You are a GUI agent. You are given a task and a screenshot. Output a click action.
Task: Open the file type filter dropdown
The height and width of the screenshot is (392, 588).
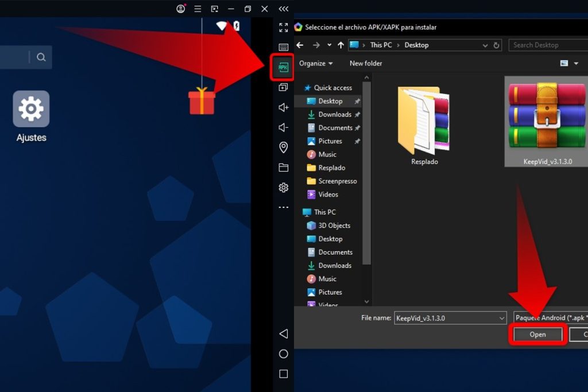550,318
